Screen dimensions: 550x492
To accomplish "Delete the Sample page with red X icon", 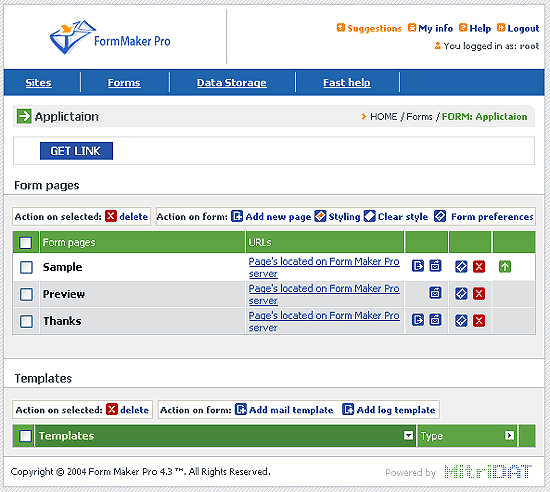I will [x=479, y=267].
